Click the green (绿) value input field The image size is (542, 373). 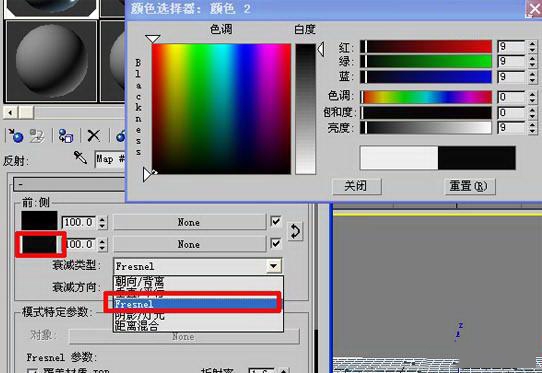pos(511,62)
